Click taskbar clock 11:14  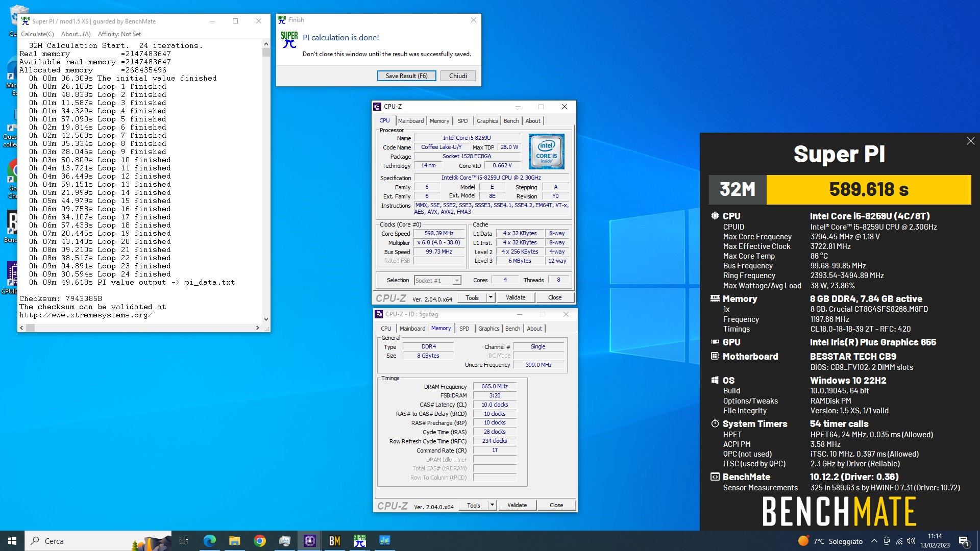coord(935,541)
